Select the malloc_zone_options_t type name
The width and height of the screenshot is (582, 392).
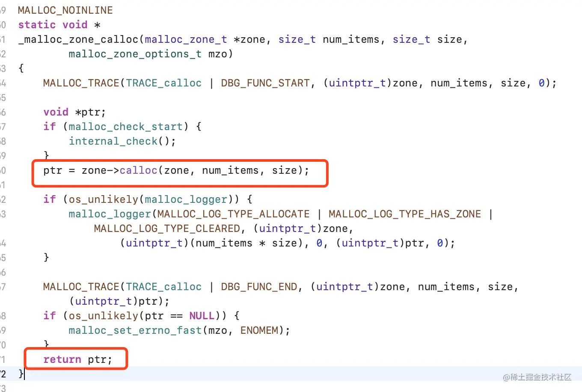(x=135, y=54)
